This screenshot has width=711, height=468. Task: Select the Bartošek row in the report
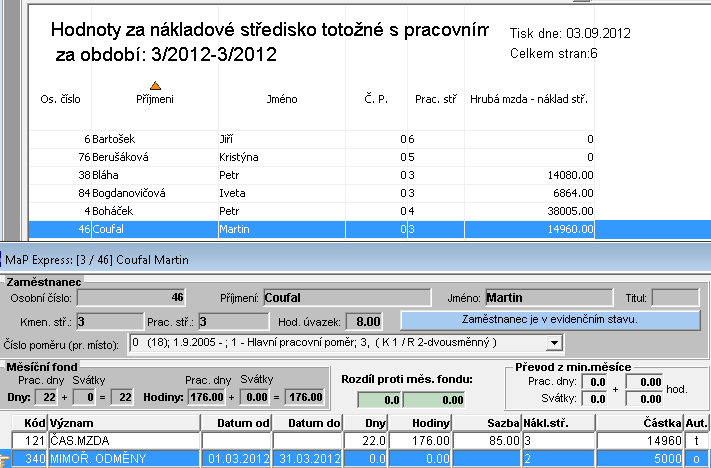(x=312, y=139)
